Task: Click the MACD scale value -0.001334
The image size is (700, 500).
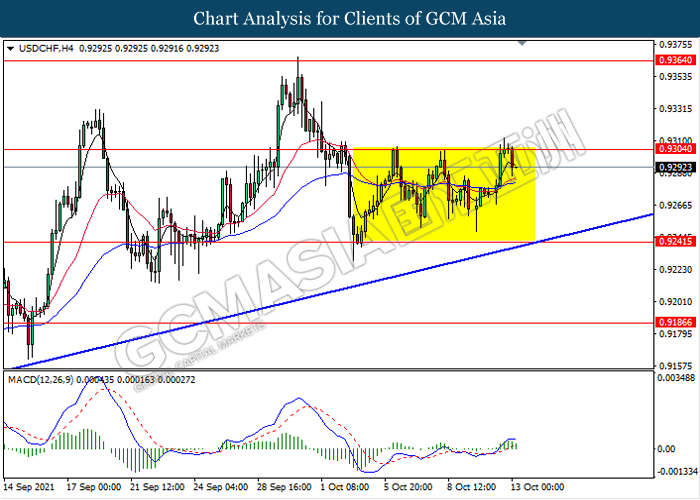Action: pyautogui.click(x=676, y=472)
